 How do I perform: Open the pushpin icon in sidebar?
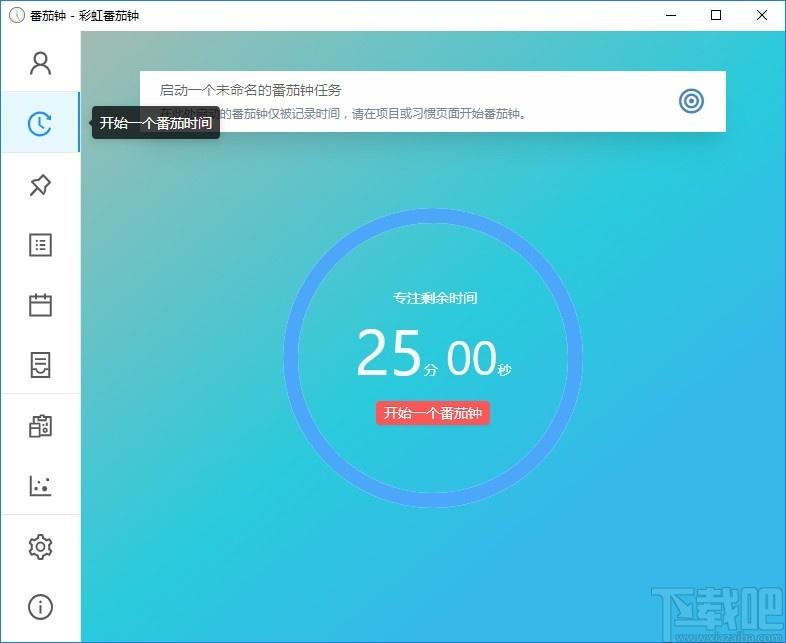tap(40, 185)
